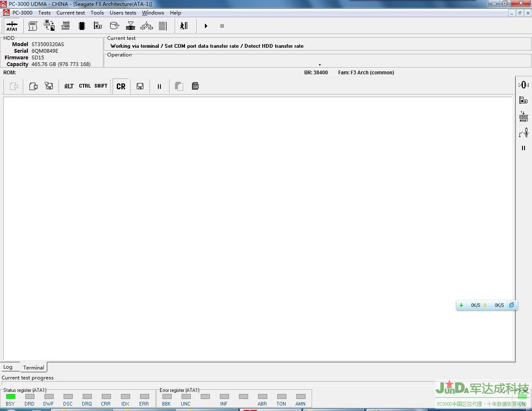Restore the inner MDI window
Image resolution: width=532 pixels, height=411 pixels.
coord(520,13)
